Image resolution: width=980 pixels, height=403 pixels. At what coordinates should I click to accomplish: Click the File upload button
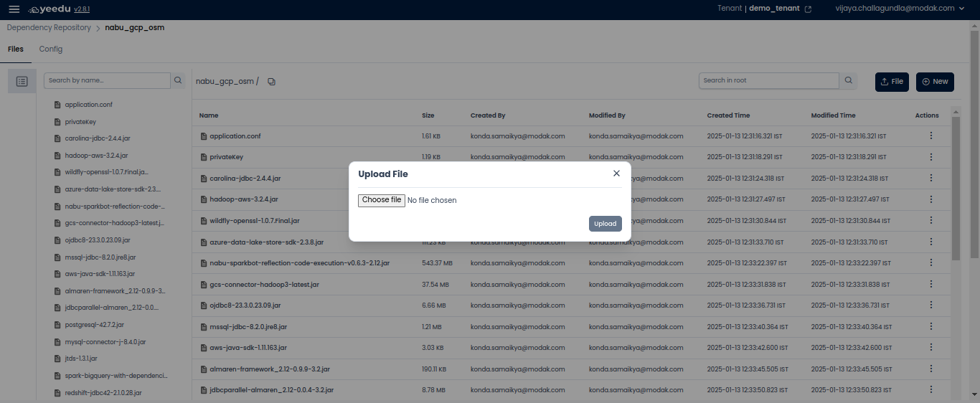[892, 82]
